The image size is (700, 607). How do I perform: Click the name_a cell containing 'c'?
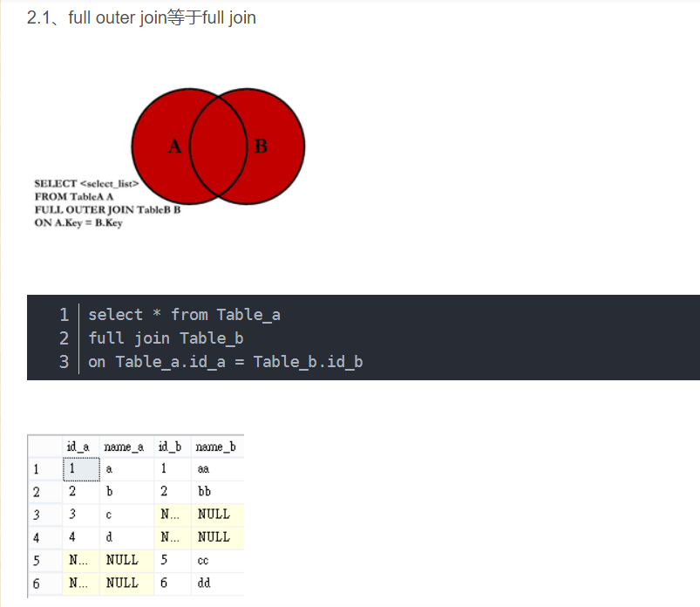click(126, 515)
